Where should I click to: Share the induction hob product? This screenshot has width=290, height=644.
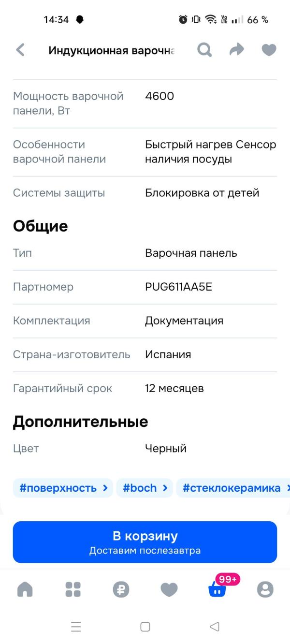pyautogui.click(x=236, y=50)
